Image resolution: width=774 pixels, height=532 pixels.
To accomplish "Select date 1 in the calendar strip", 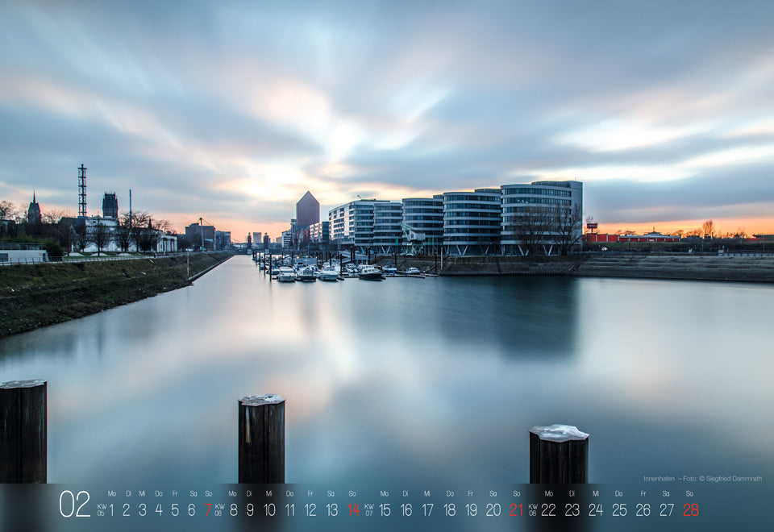I will coord(111,509).
